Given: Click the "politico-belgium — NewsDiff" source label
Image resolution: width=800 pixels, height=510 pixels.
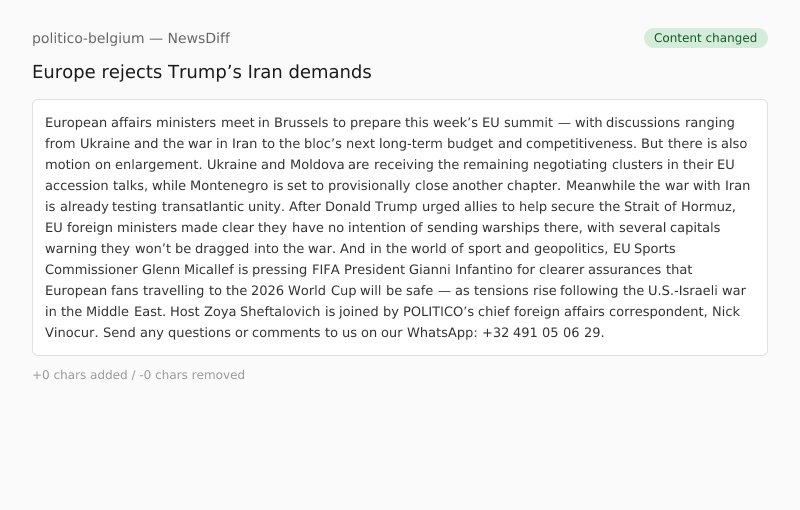Looking at the screenshot, I should (131, 38).
